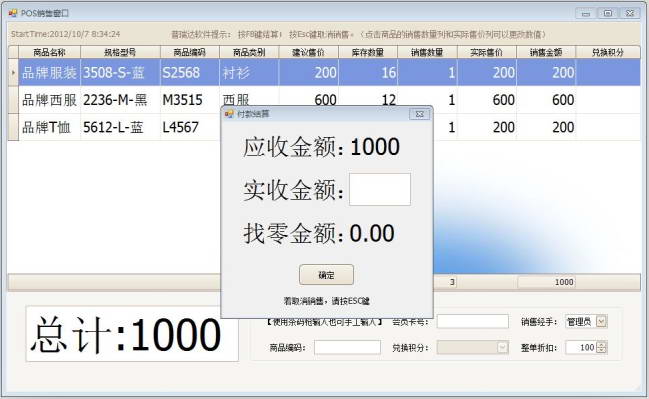Viewport: 649px width, 399px height.
Task: Select the 品牌T恤 row cell
Action: (x=50, y=127)
